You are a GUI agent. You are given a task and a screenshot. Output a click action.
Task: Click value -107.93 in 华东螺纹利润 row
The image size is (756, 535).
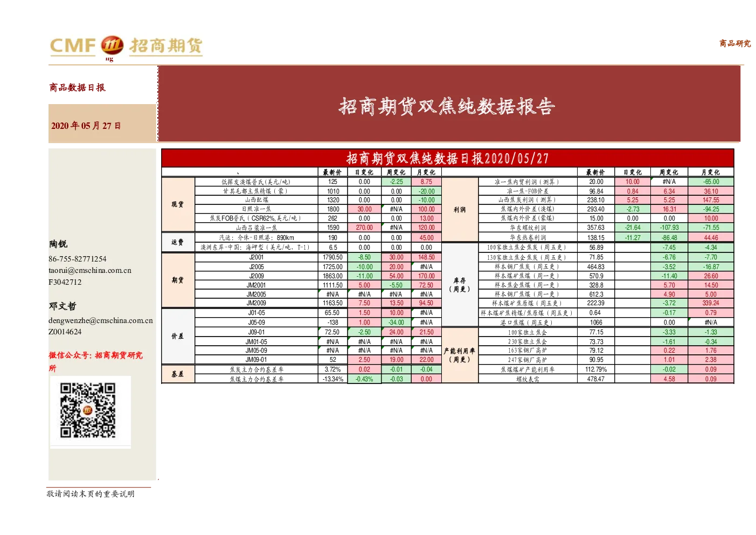(669, 228)
